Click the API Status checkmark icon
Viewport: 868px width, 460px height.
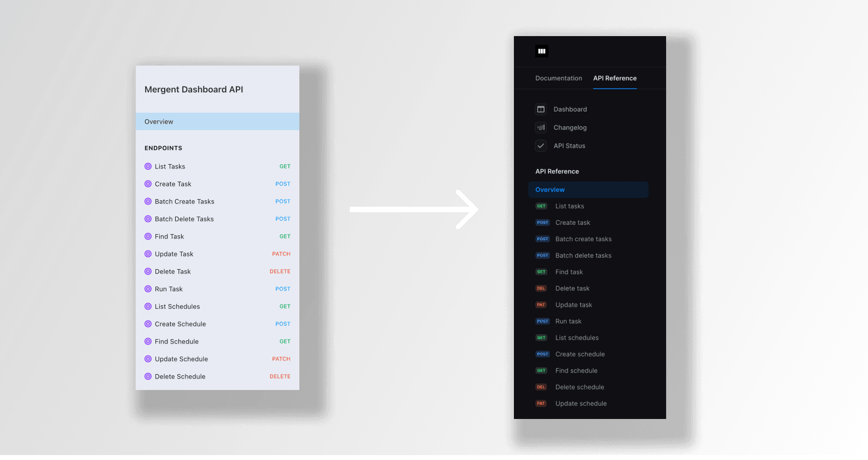[541, 146]
